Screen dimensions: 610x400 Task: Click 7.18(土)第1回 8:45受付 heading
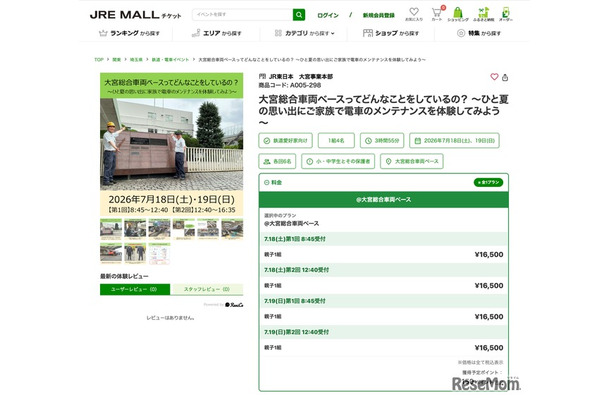point(295,239)
